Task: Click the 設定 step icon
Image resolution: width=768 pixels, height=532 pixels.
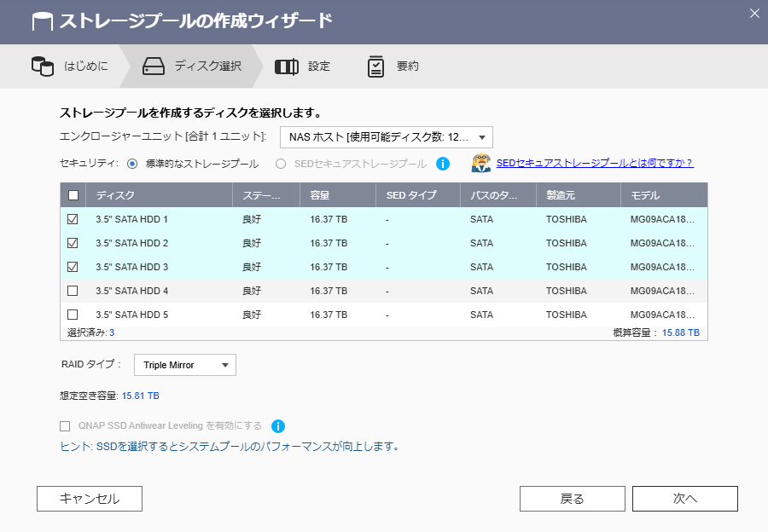Action: pyautogui.click(x=287, y=66)
